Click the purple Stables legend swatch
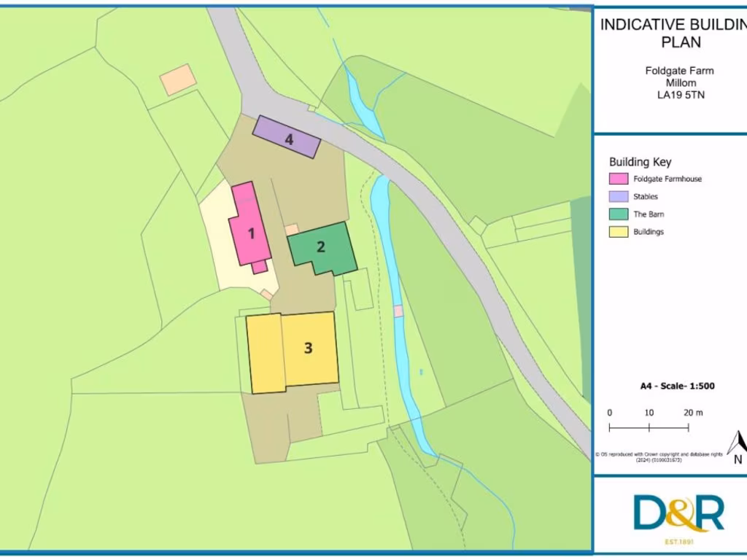The image size is (747, 560). pyautogui.click(x=618, y=196)
